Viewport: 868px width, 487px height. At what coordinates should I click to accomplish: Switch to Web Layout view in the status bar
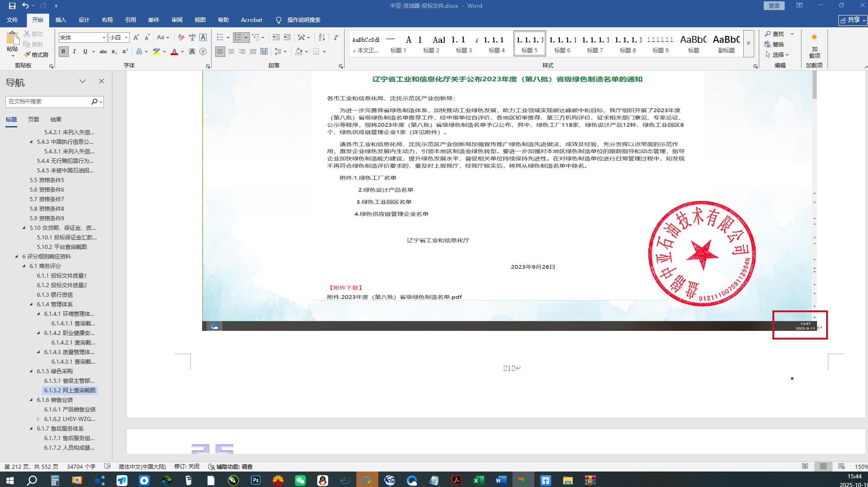[841, 467]
